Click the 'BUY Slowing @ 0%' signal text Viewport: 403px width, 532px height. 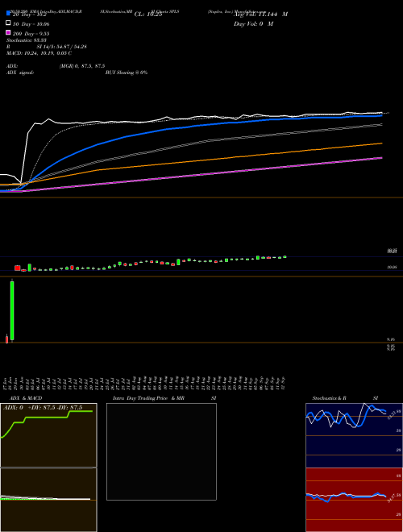click(127, 73)
